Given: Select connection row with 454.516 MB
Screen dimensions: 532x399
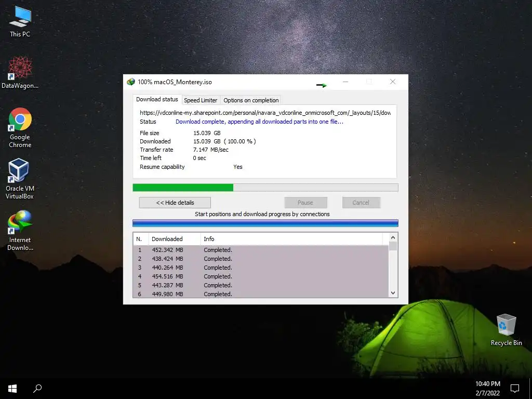Looking at the screenshot, I should 261,276.
